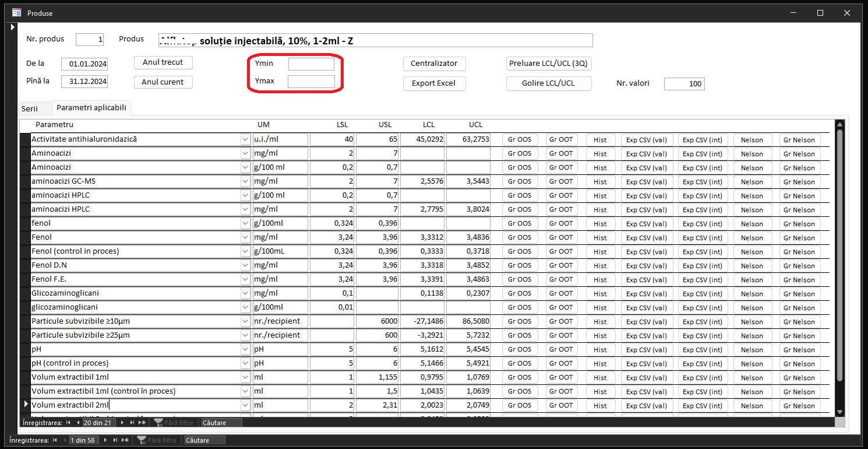Viewport: 868px width, 449px height.
Task: Click the parameter list vertical scrollbar
Action: pyautogui.click(x=839, y=268)
